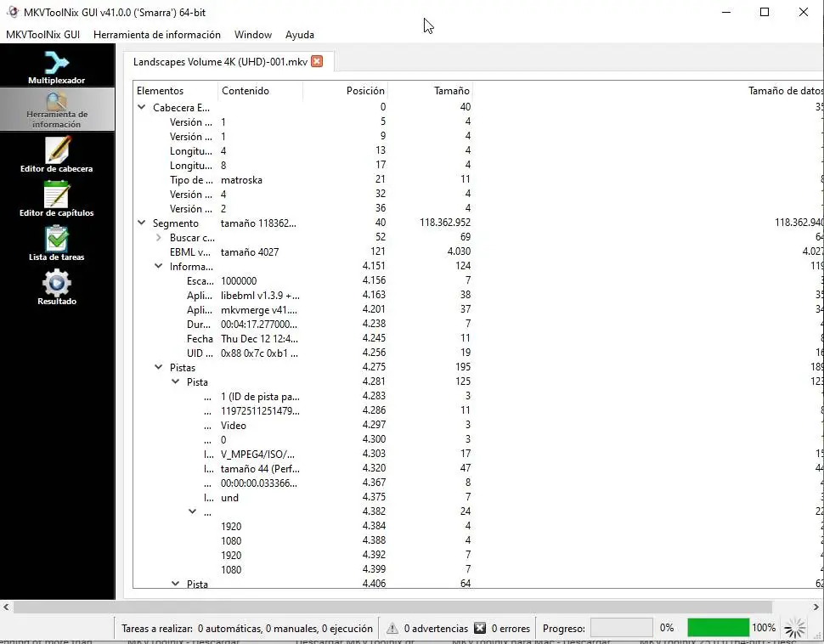Collapse the Segmento tree node

click(x=141, y=223)
